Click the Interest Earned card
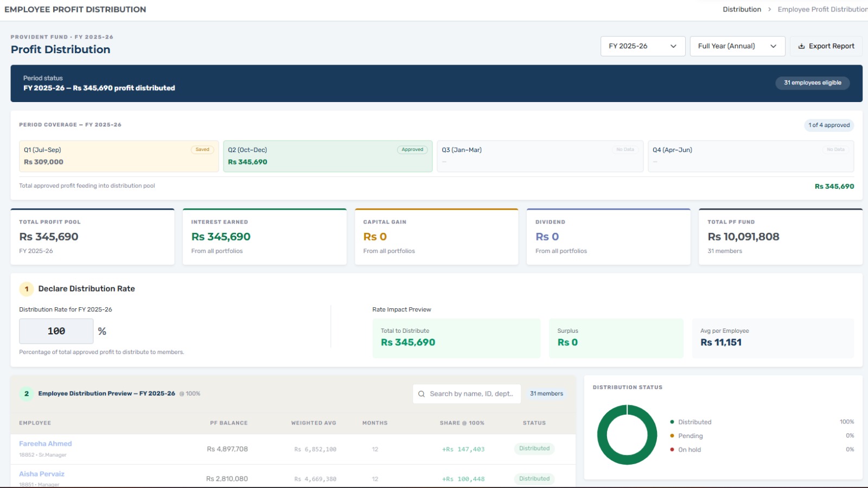868x488 pixels. (265, 237)
